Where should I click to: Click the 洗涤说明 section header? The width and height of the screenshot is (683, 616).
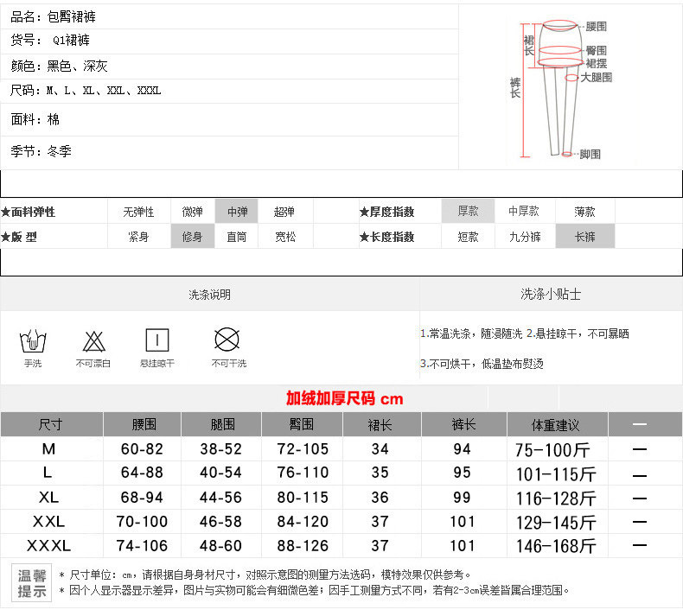pos(210,295)
